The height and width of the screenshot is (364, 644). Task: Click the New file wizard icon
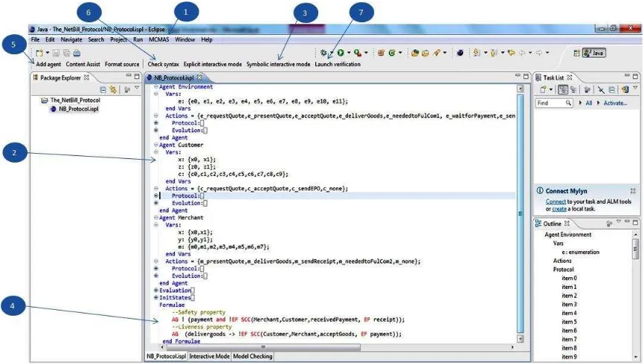(39, 53)
